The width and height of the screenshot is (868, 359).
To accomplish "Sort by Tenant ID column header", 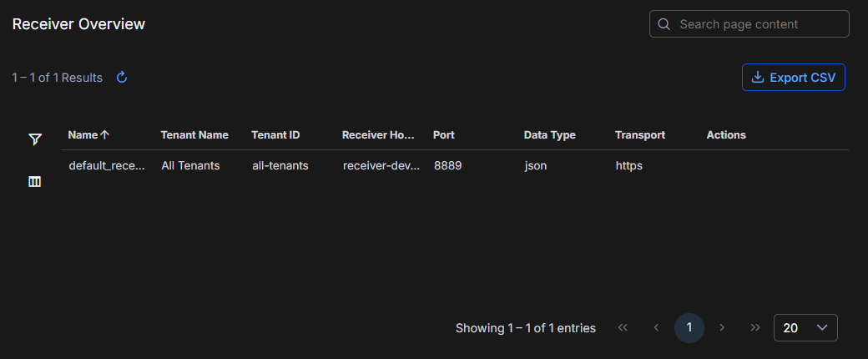I will point(275,134).
